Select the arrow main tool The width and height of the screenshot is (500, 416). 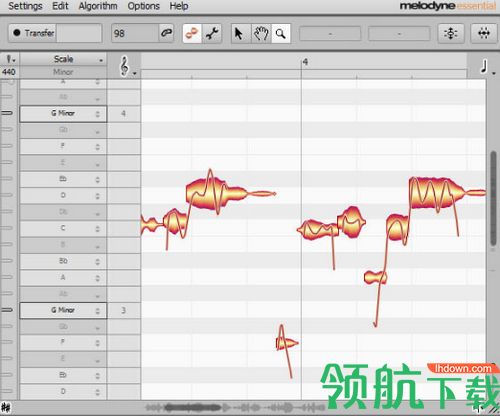point(238,33)
